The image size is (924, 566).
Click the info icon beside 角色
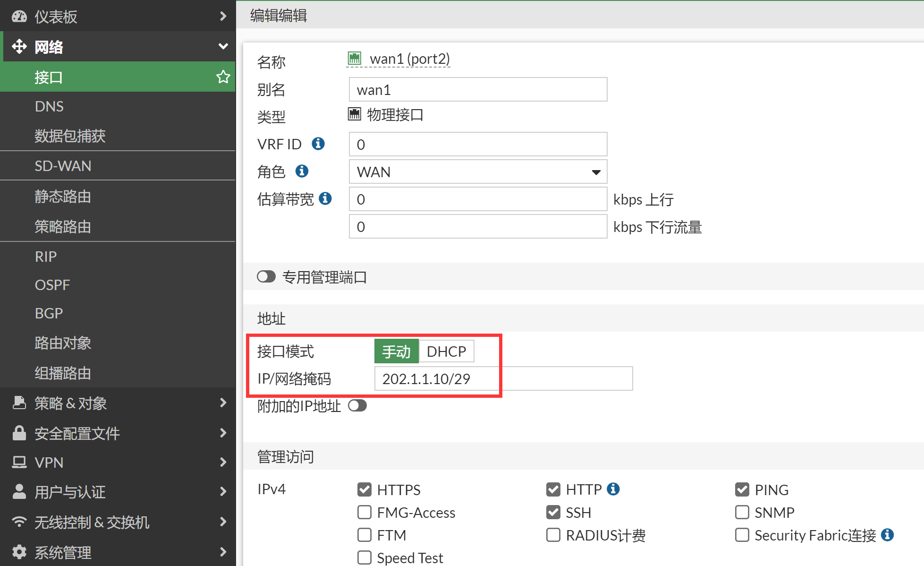[x=302, y=171]
